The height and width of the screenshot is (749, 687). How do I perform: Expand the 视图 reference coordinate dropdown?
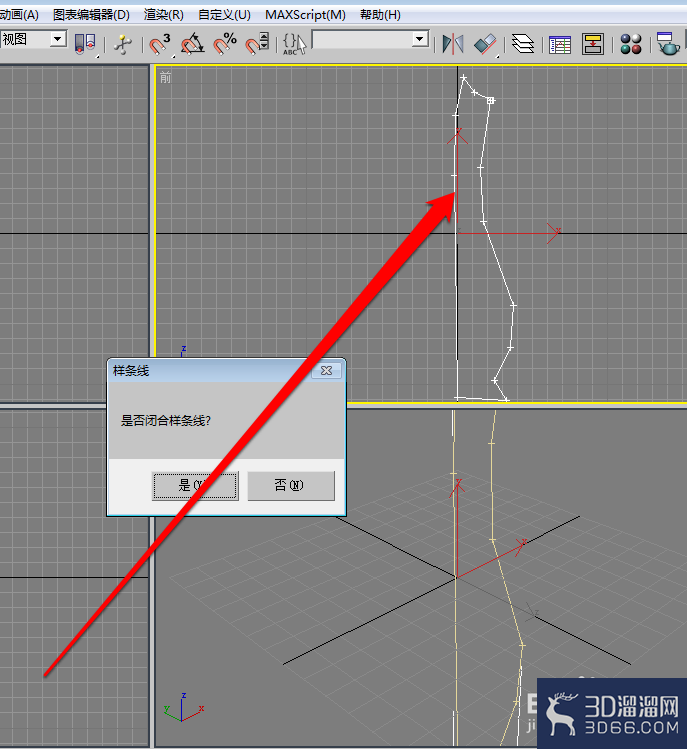tap(57, 39)
